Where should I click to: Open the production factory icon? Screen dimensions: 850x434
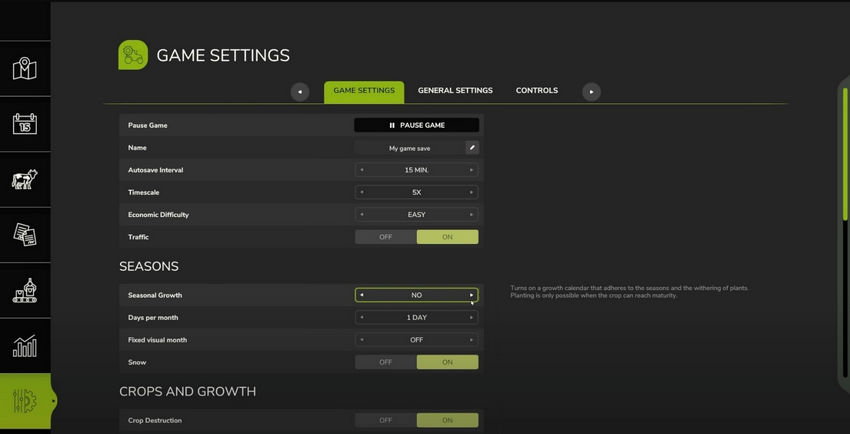pyautogui.click(x=24, y=290)
